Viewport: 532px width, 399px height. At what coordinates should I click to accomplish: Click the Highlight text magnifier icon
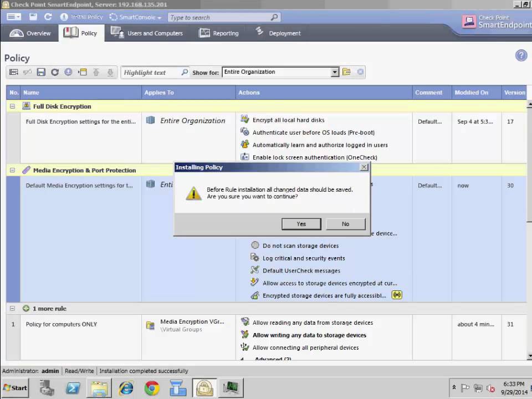[185, 72]
